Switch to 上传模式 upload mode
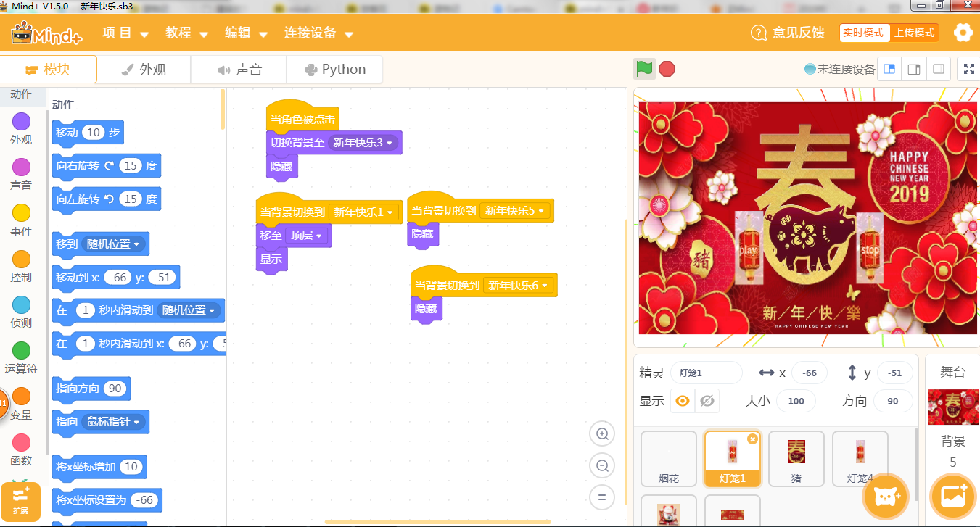 [x=914, y=33]
